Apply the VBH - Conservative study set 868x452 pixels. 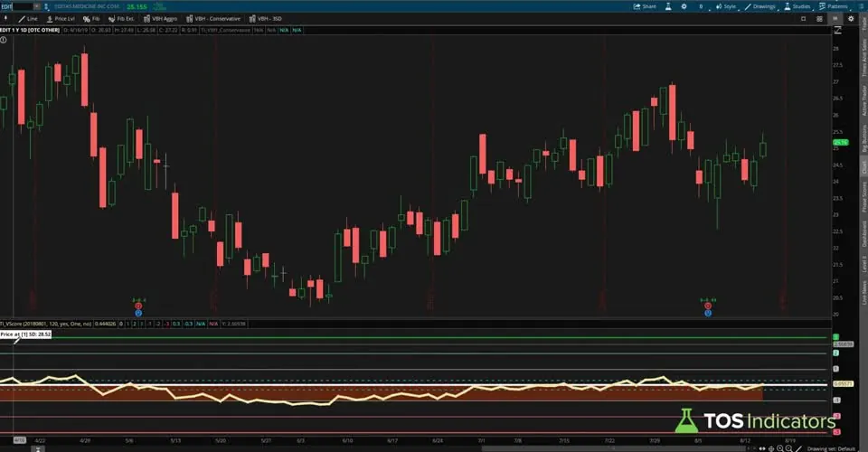click(x=213, y=18)
